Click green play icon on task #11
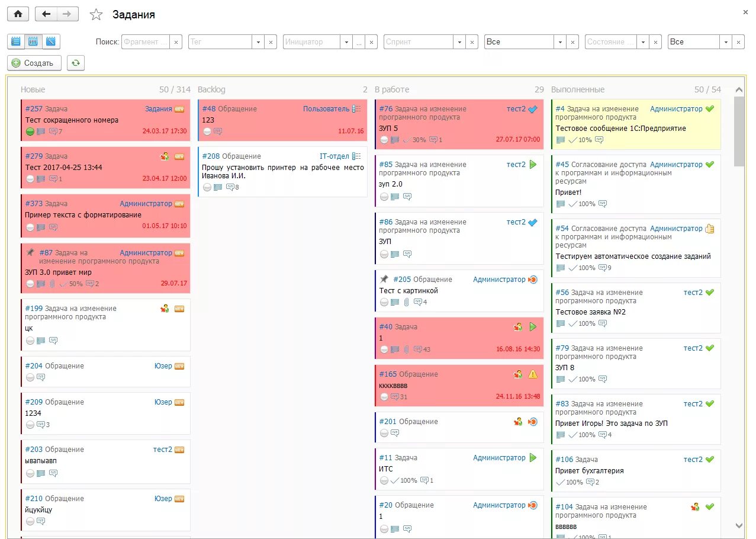This screenshot has height=539, width=756. click(x=533, y=458)
